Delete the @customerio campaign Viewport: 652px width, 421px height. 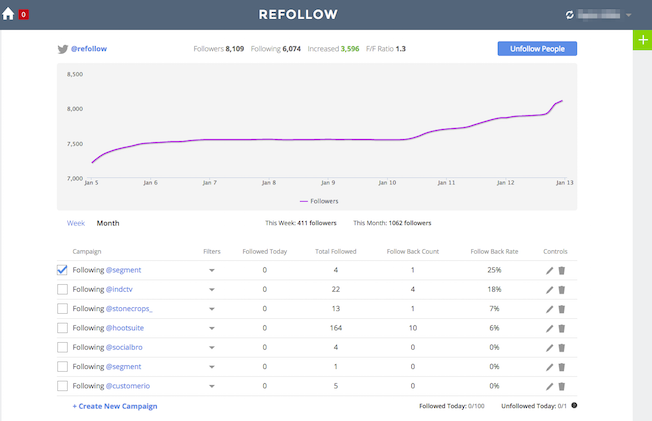pos(561,386)
